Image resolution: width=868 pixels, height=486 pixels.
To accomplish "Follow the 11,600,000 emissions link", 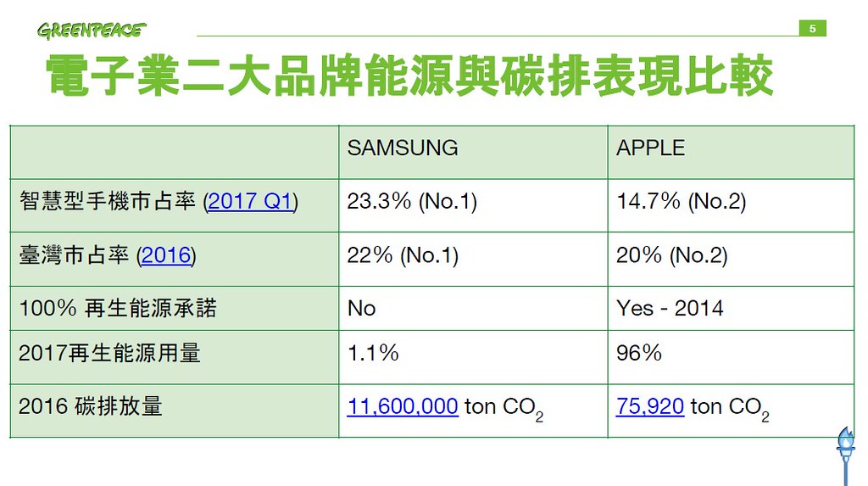I will [403, 407].
